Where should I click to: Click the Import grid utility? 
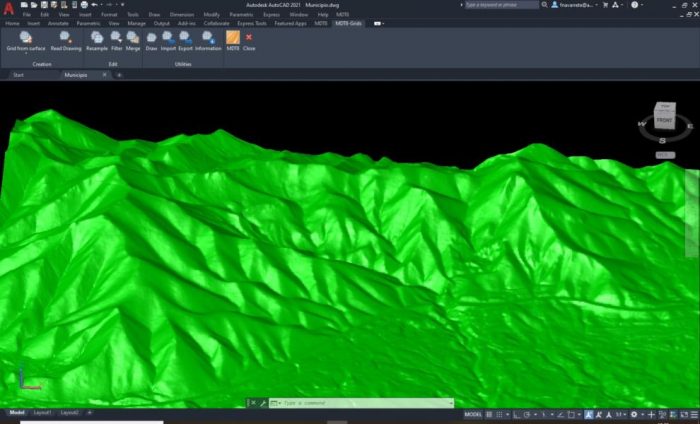pos(168,41)
